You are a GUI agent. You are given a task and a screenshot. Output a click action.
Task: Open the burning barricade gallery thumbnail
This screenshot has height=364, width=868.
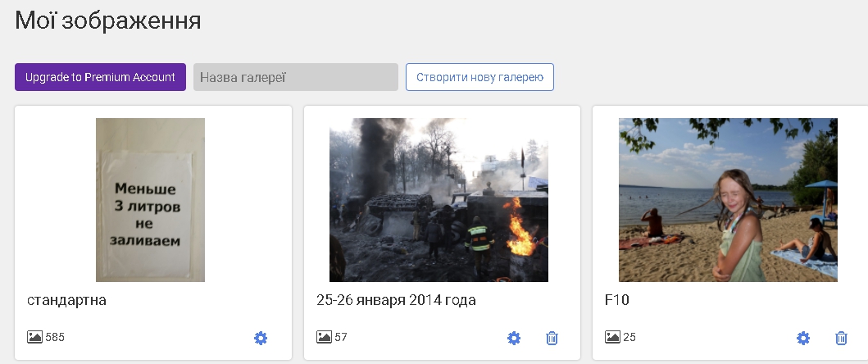439,200
